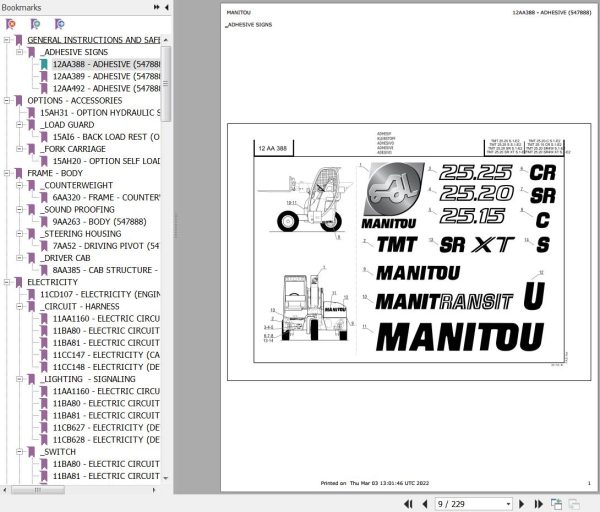The width and height of the screenshot is (600, 512).
Task: Open 15AH31 - OPTION HYDRAULIC bookmark
Action: tap(100, 113)
